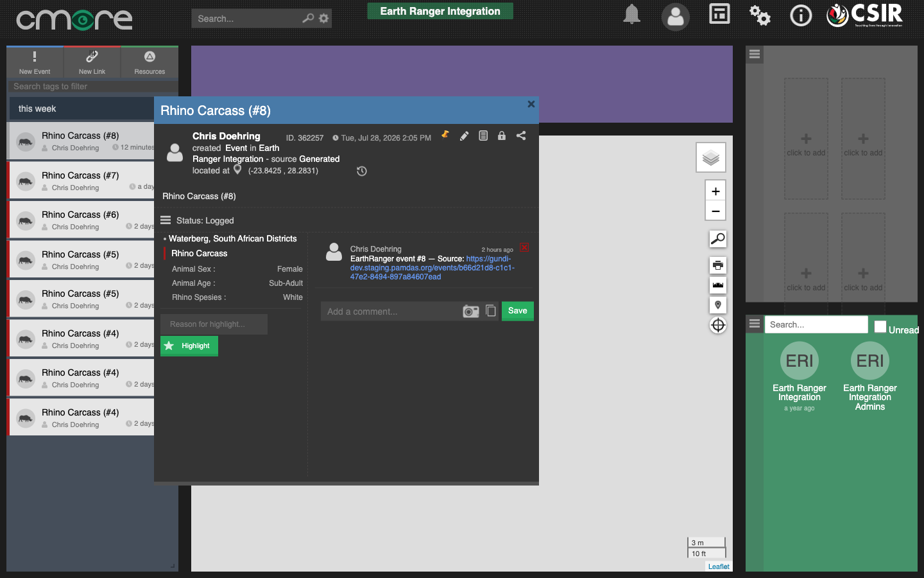Click Waterberg, South African Districts text
This screenshot has height=578, width=924.
(232, 238)
